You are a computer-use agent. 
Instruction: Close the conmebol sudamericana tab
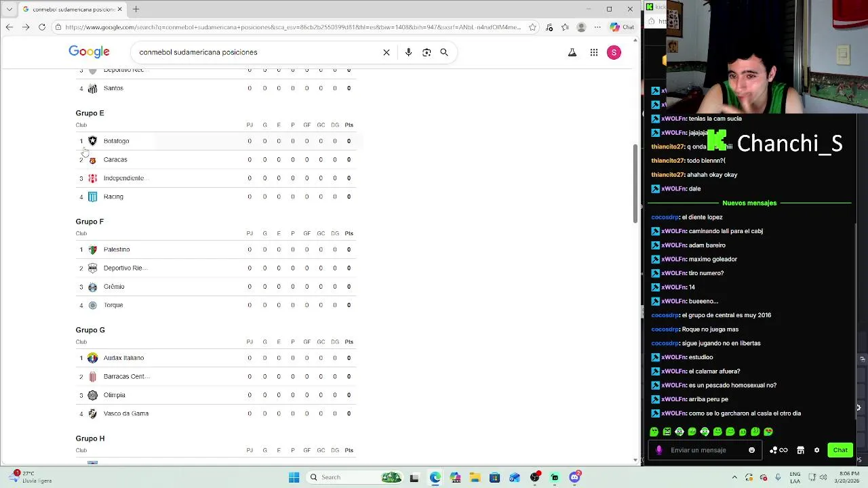120,9
